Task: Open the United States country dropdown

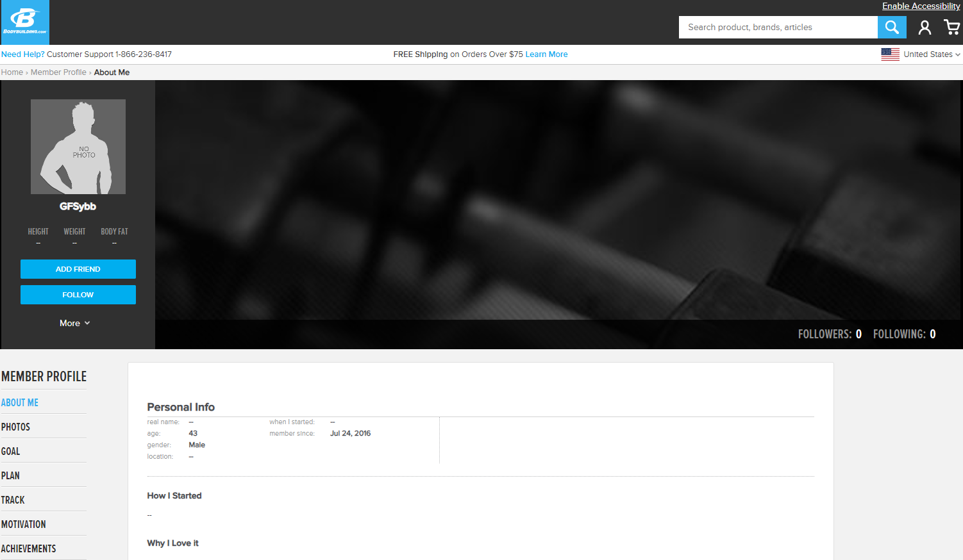Action: (932, 54)
